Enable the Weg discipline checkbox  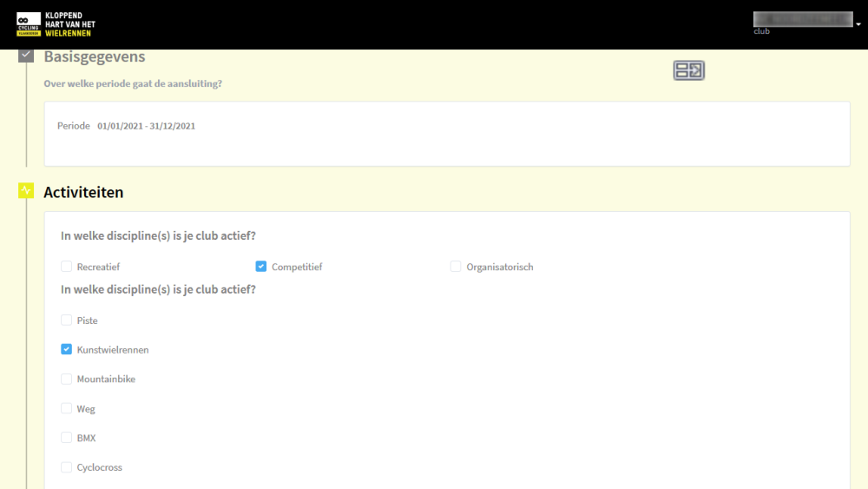(x=66, y=408)
